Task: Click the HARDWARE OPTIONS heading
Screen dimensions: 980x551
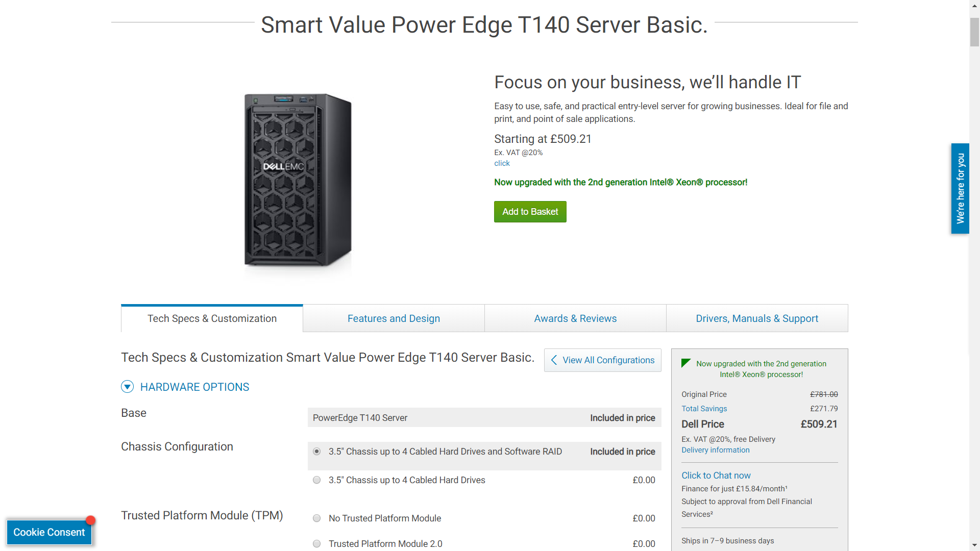Action: (x=194, y=387)
